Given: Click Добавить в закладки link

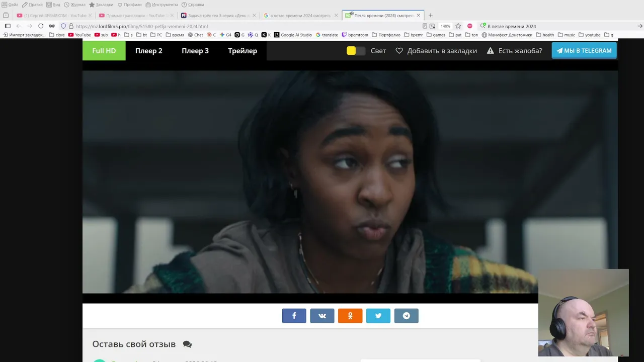Looking at the screenshot, I should (x=436, y=51).
